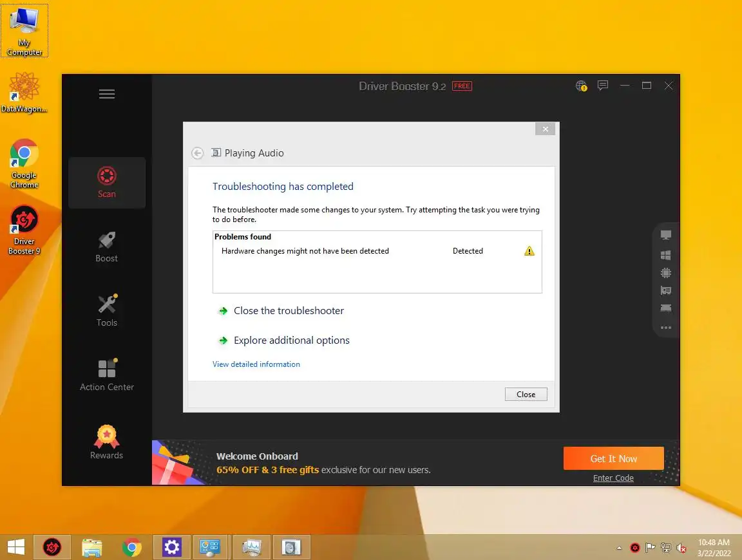Image resolution: width=742 pixels, height=560 pixels.
Task: Open the taskbar clock and date
Action: click(x=714, y=548)
